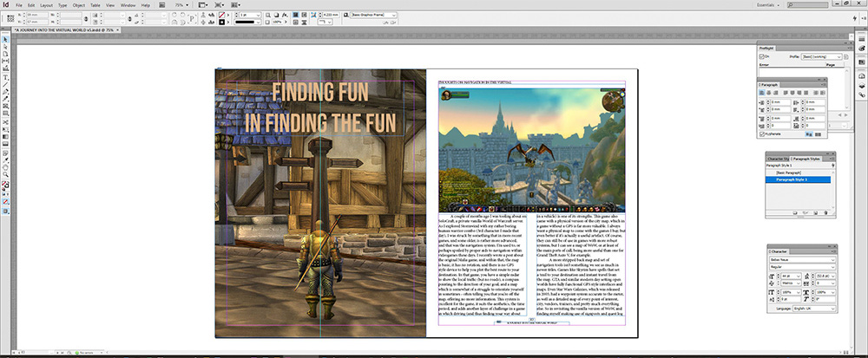This screenshot has width=868, height=358.
Task: Select the Note tool
Action: 7,153
